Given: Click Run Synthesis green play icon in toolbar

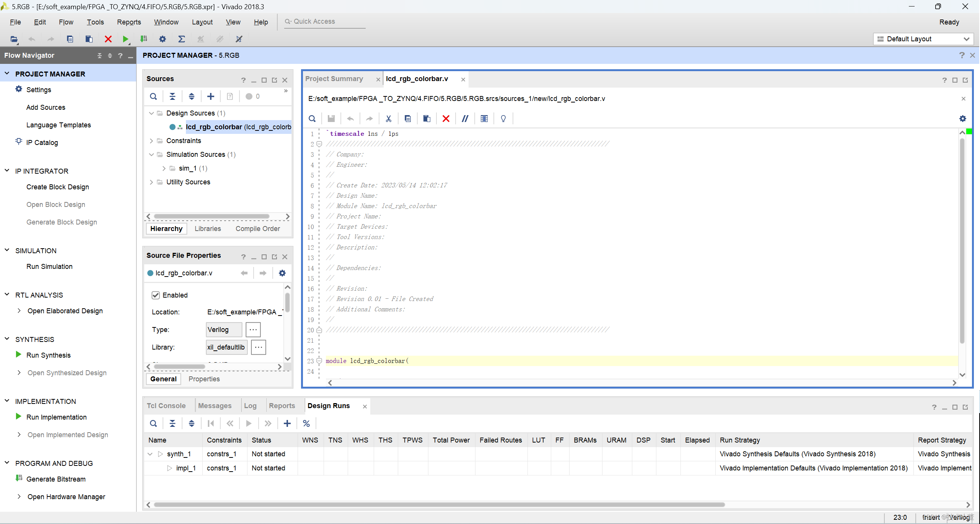Looking at the screenshot, I should point(125,39).
